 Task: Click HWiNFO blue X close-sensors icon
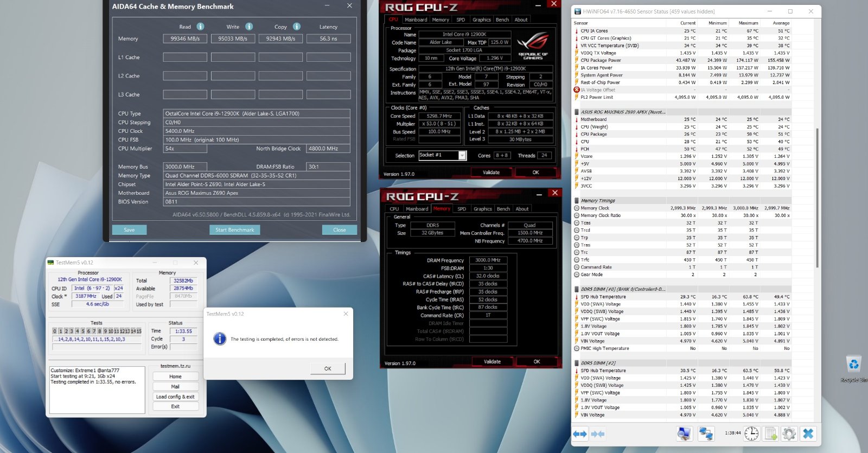coord(808,433)
